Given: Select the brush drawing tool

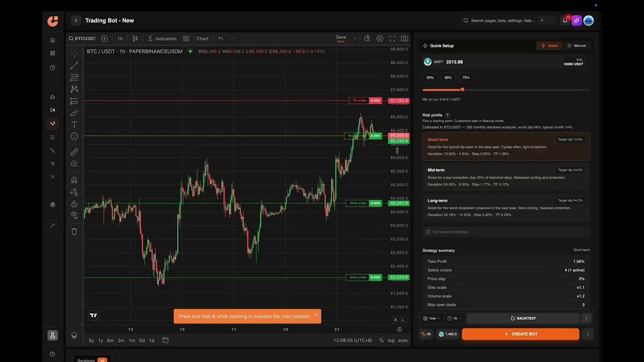Looking at the screenshot, I should (x=74, y=113).
